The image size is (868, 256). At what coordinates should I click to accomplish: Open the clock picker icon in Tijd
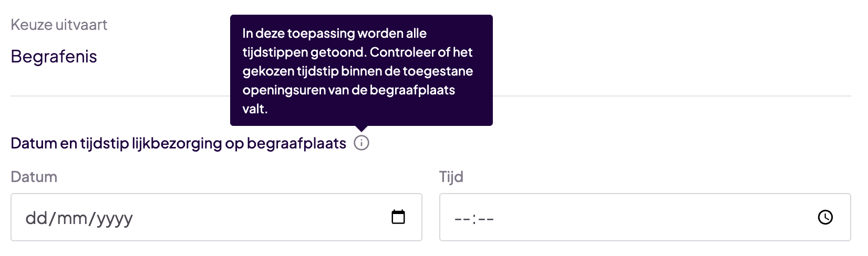(x=825, y=217)
